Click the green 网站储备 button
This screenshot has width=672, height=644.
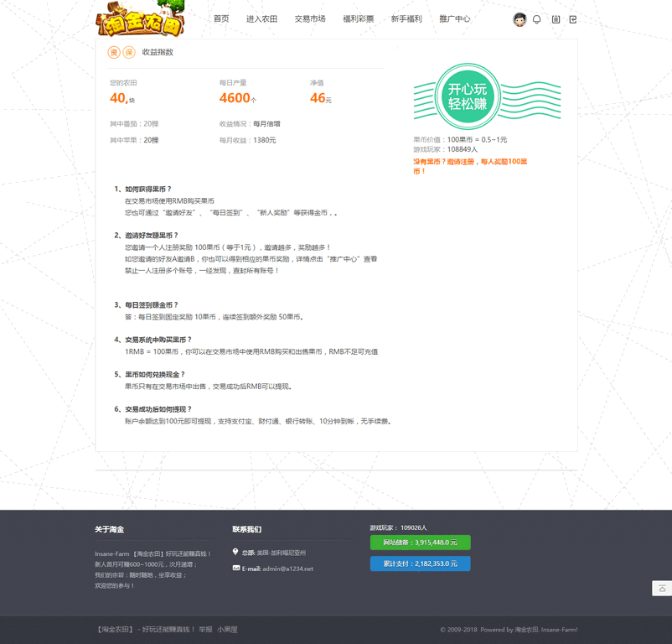(x=420, y=543)
